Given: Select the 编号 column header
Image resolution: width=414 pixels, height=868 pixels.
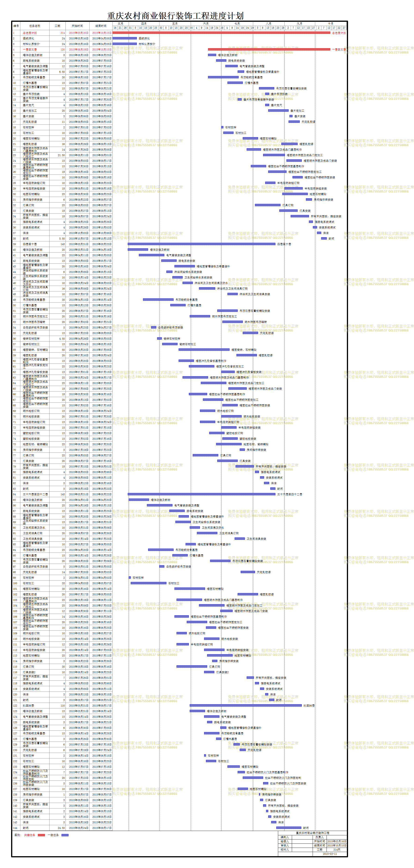Looking at the screenshot, I should (16, 26).
